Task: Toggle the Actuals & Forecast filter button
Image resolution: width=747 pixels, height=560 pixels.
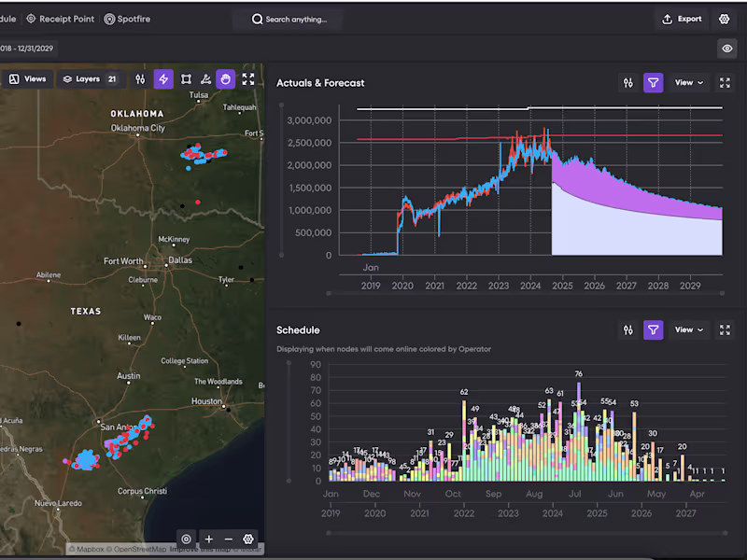Action: [x=653, y=83]
